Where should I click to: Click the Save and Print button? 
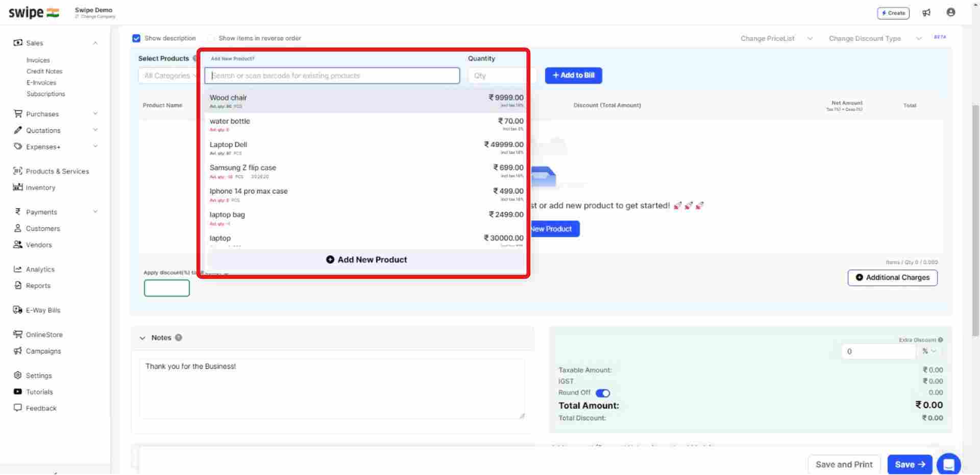point(844,464)
